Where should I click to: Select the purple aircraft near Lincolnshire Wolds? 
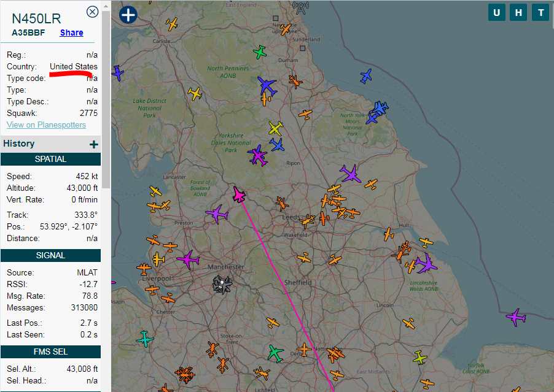coord(426,263)
